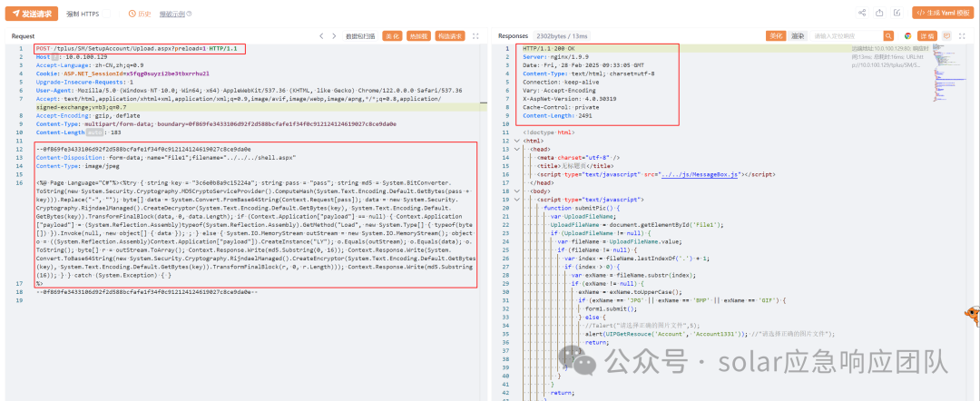This screenshot has width=980, height=401.
Task: Go to next request with right chevron
Action: click(x=336, y=36)
